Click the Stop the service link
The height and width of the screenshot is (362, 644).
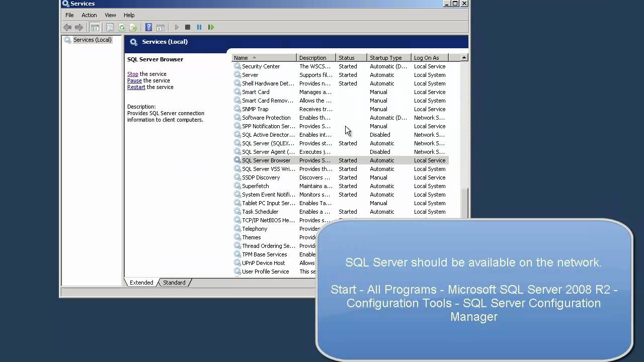[x=133, y=74]
